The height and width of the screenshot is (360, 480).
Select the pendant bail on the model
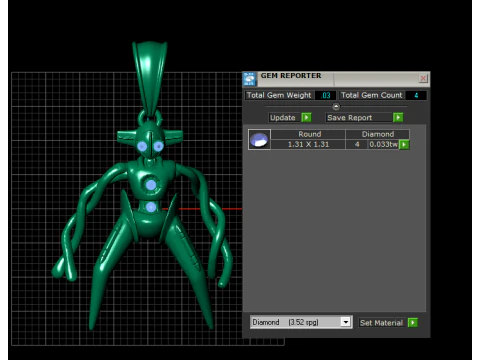pos(150,78)
